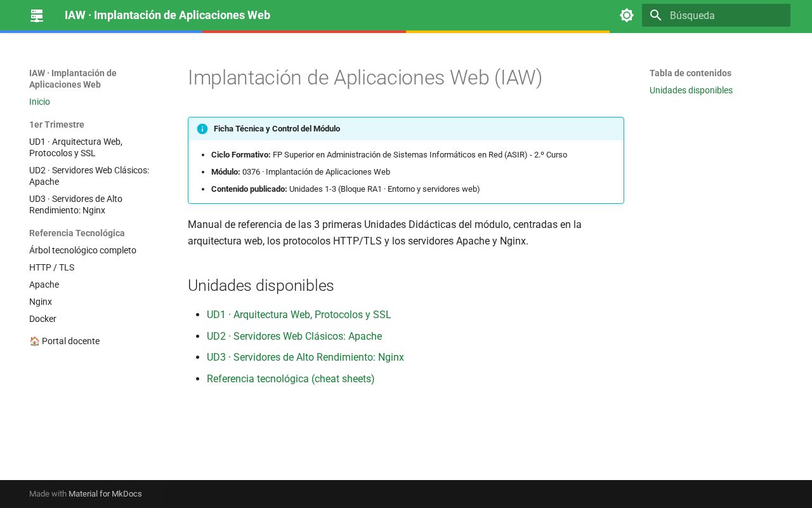Viewport: 812px width, 508px height.
Task: Click the Tabla de contenidos heading
Action: pyautogui.click(x=690, y=73)
